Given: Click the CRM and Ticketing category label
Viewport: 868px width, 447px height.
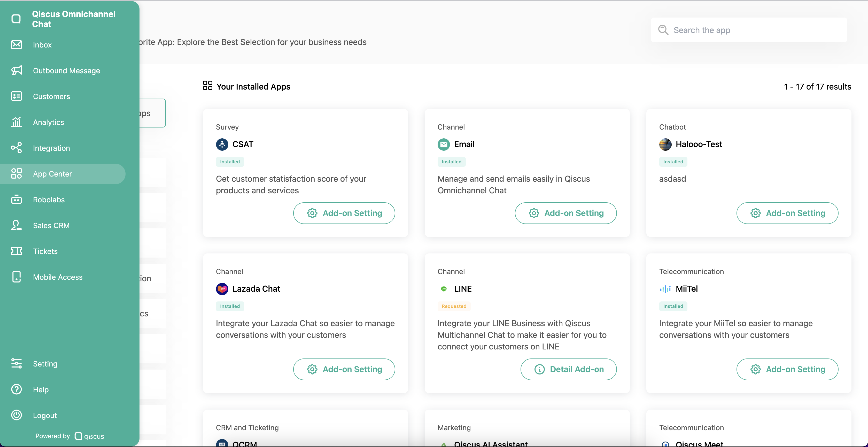Looking at the screenshot, I should 247,427.
